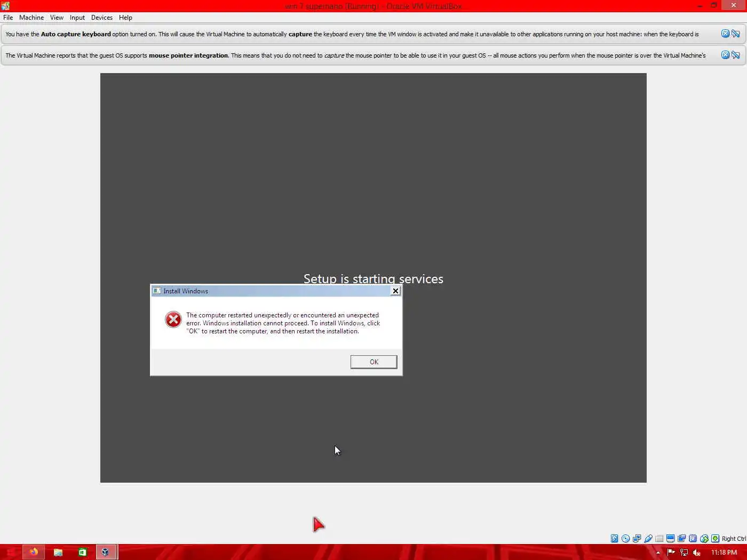Click the CPU features indicator icon
747x560 pixels.
(693, 539)
